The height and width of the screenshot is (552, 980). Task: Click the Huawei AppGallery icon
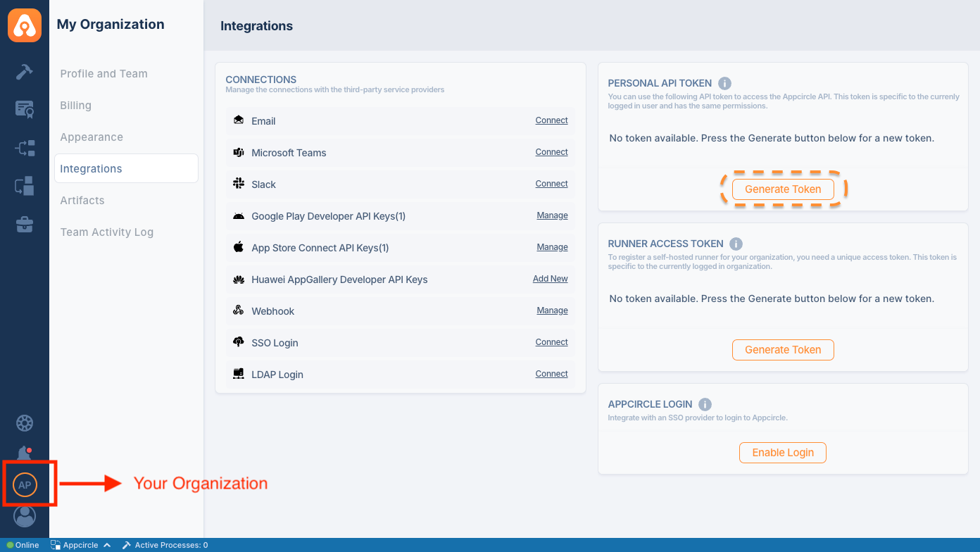239,280
